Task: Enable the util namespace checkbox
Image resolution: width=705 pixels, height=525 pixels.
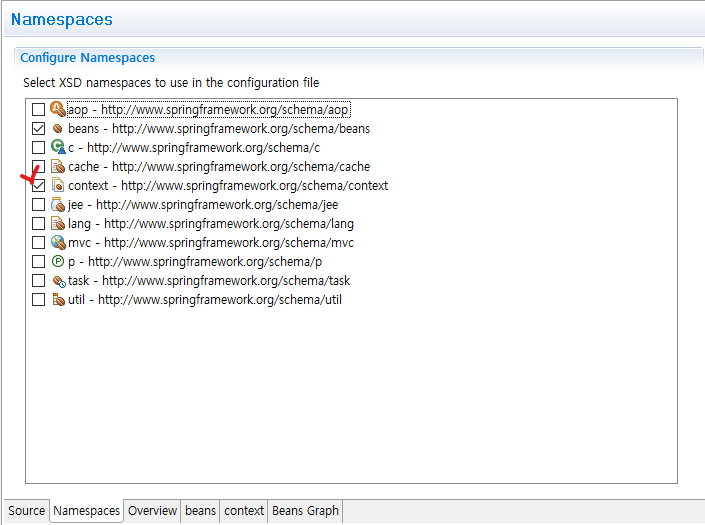Action: pos(38,300)
